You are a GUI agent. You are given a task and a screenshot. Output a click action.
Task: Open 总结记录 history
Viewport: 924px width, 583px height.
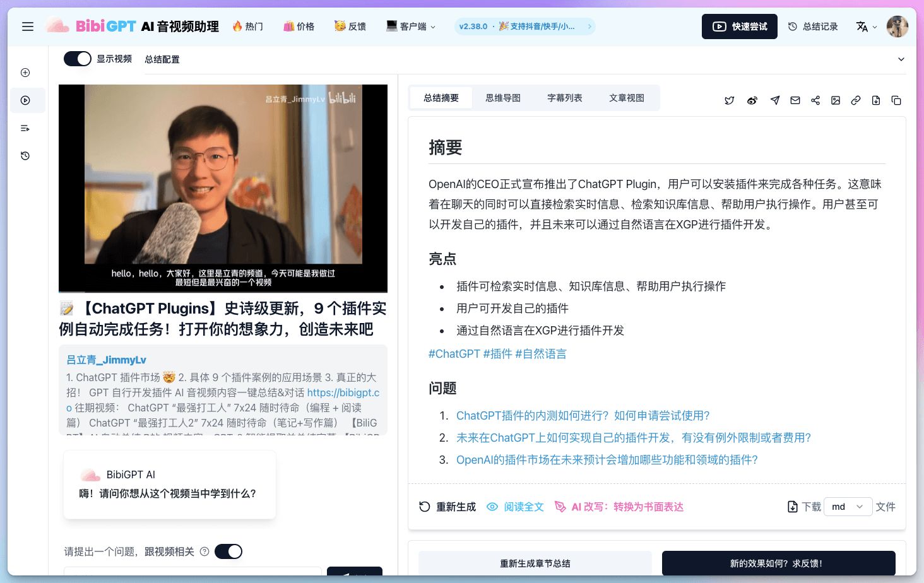(x=813, y=26)
